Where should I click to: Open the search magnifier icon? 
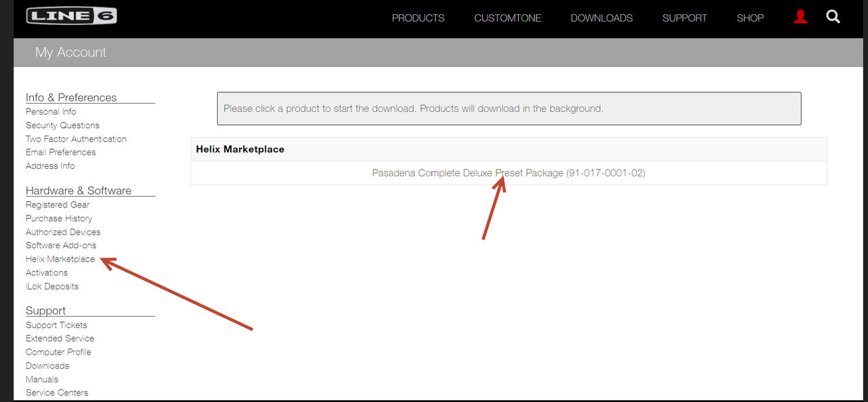coord(833,17)
